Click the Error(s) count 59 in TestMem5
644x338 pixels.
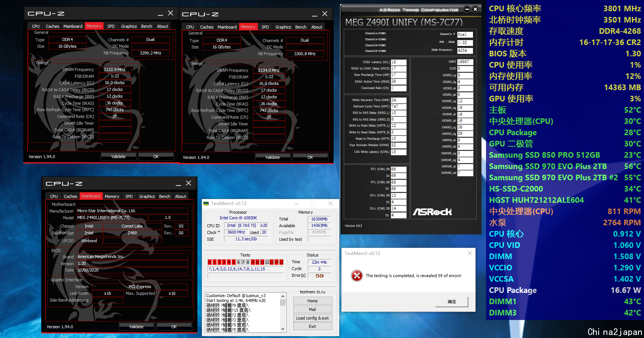[x=319, y=276]
